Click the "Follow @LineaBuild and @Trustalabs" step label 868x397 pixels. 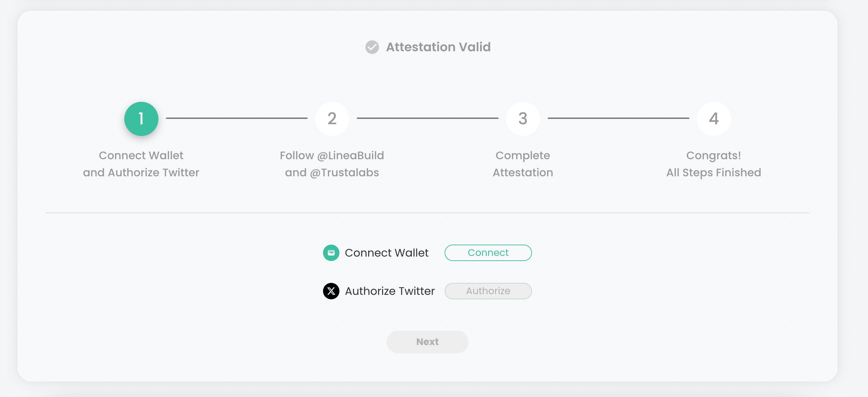click(x=332, y=164)
